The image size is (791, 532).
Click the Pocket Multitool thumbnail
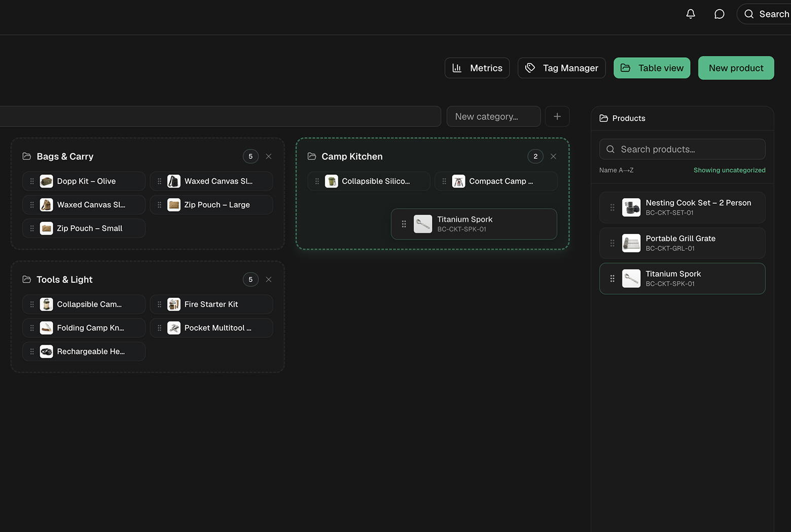(x=174, y=328)
